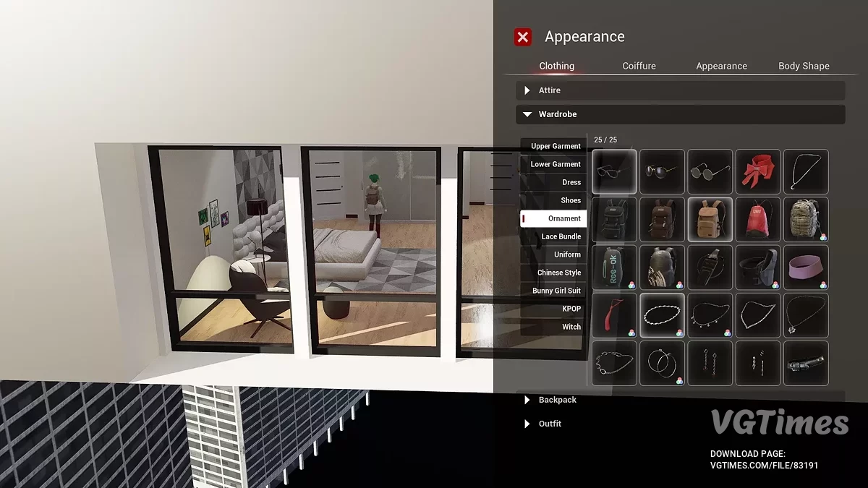Equip the purple choker ornament
The height and width of the screenshot is (488, 868).
tap(806, 267)
